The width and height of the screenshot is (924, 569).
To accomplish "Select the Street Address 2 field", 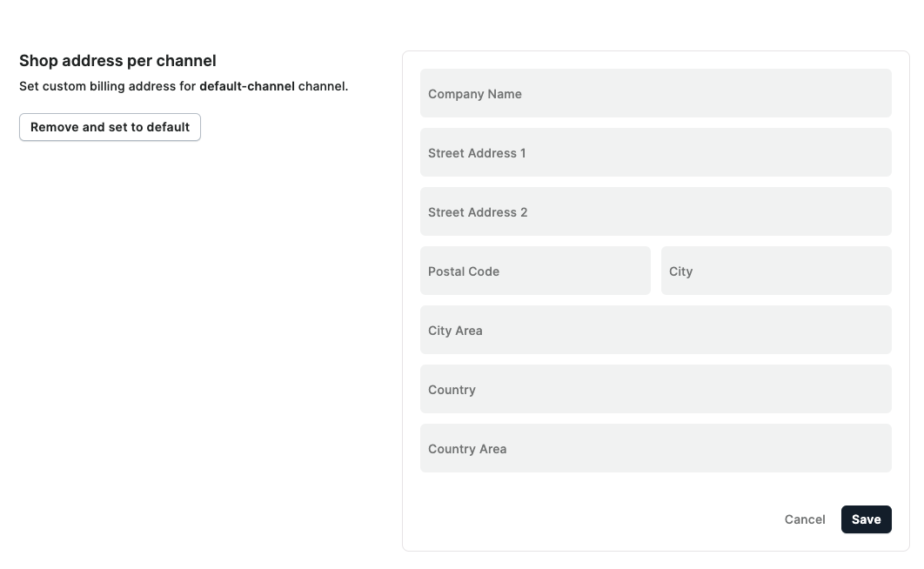I will (x=655, y=211).
